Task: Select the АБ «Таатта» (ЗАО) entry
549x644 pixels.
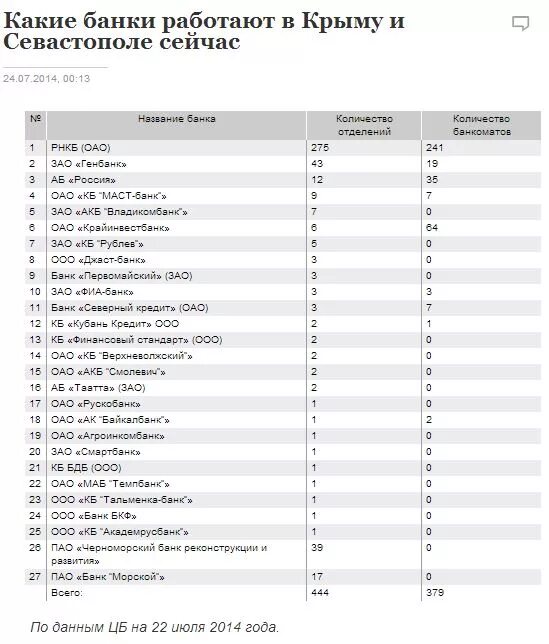Action: coord(98,388)
